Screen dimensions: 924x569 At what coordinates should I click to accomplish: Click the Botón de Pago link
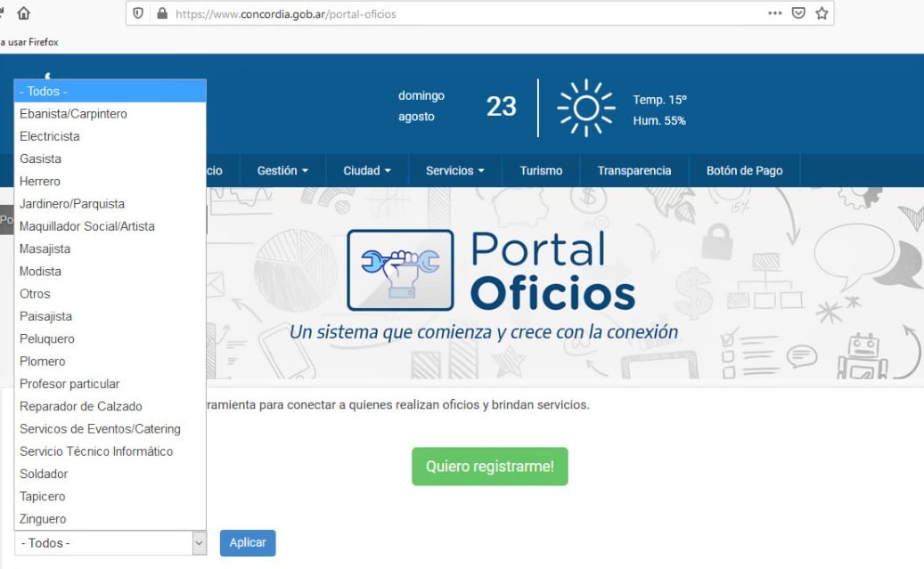[744, 171]
